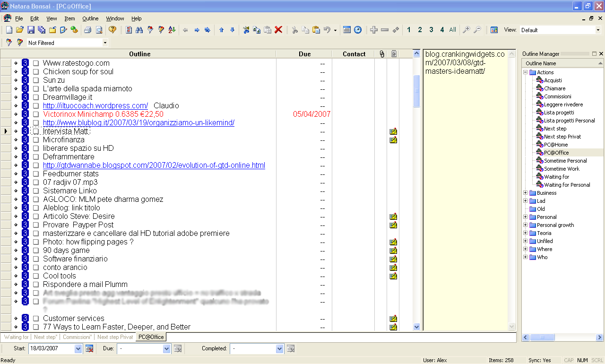Screen dimensions: 605x364
Task: Mark Deframmentare as completed
Action: click(x=36, y=157)
